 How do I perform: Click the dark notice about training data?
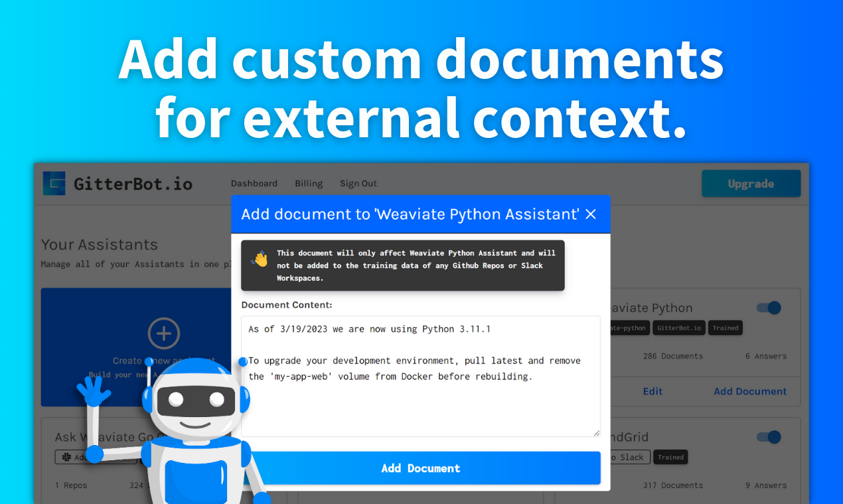403,265
